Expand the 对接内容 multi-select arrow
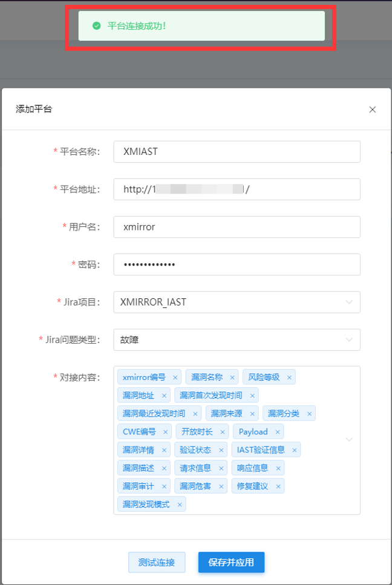This screenshot has width=392, height=585. (349, 440)
